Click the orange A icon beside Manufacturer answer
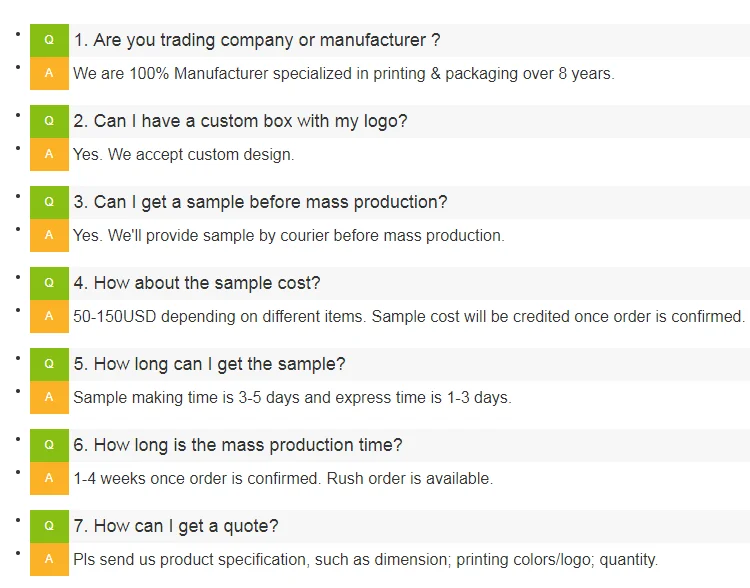This screenshot has height=588, width=750. [49, 73]
